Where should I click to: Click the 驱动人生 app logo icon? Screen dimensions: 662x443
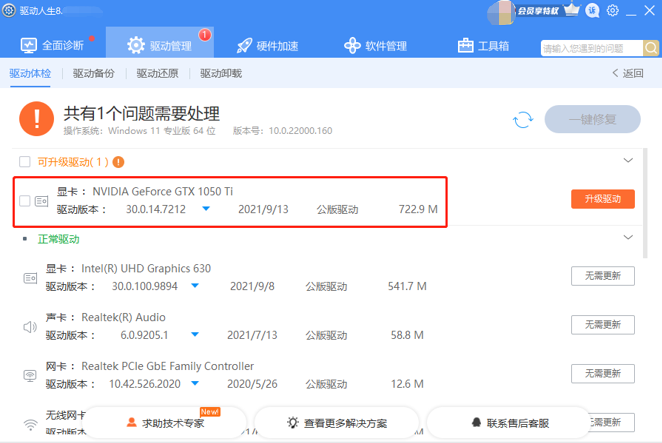coord(9,10)
